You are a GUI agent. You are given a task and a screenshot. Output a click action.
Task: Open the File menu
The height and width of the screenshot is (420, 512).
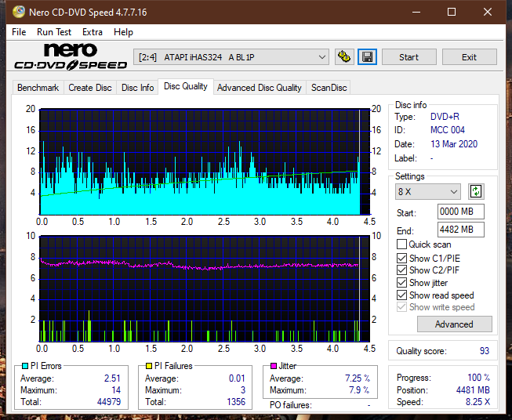19,32
